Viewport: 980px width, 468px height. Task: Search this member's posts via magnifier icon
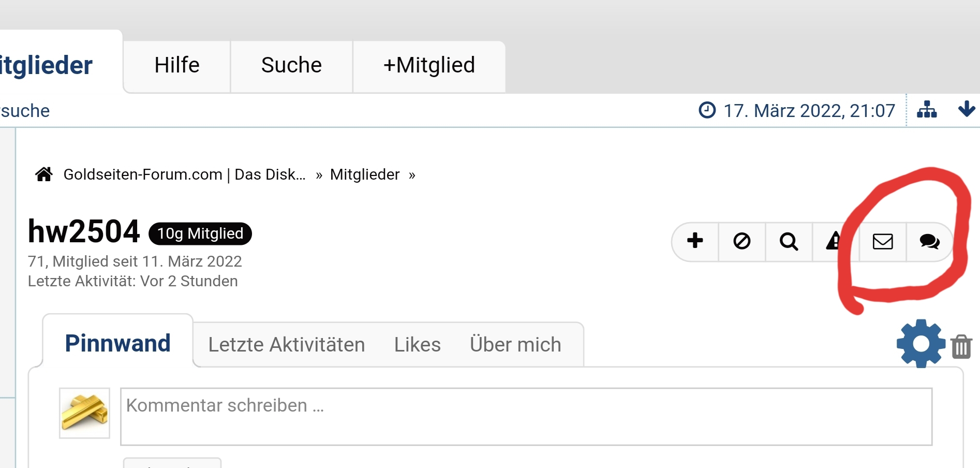point(789,241)
